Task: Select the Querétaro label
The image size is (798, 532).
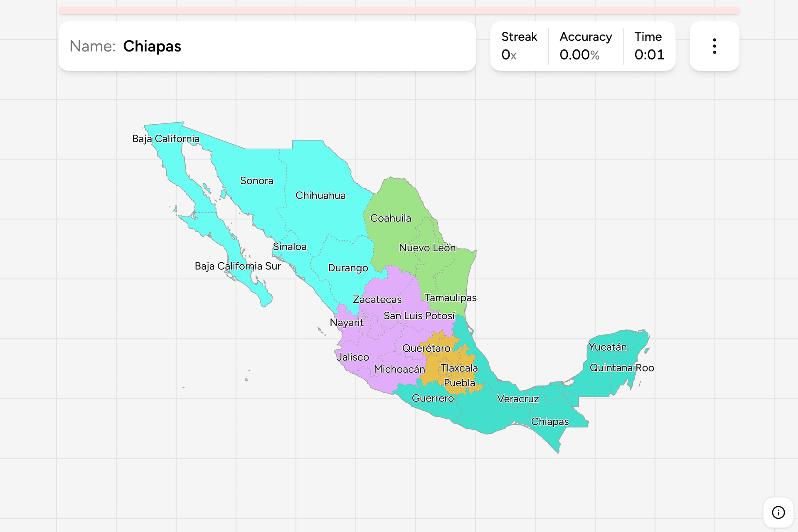Action: tap(426, 348)
